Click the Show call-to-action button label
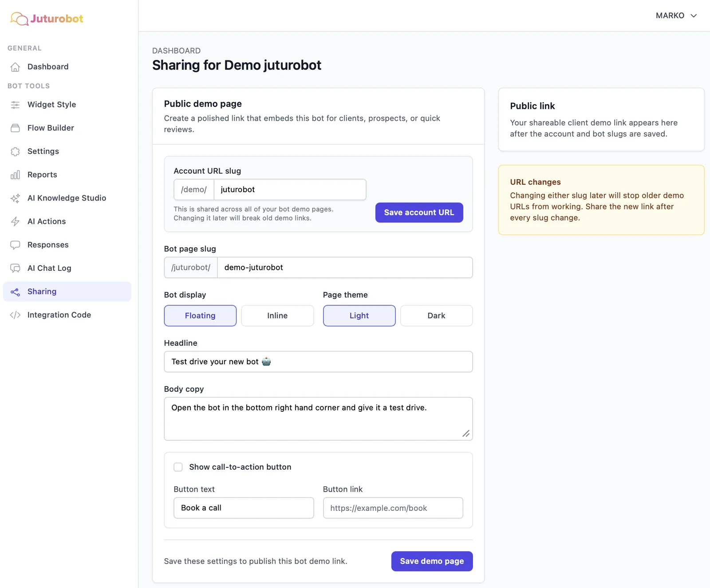 240,467
